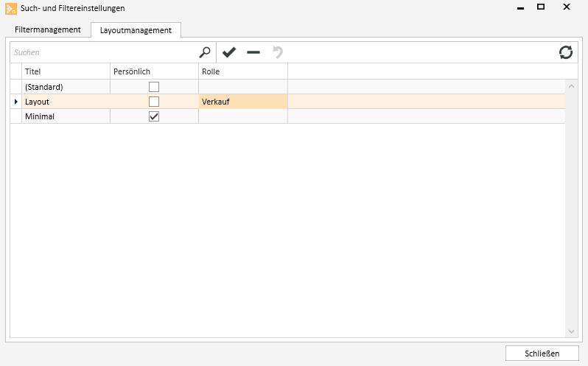Click the minus delete icon in toolbar
The height and width of the screenshot is (366, 588).
coord(253,52)
